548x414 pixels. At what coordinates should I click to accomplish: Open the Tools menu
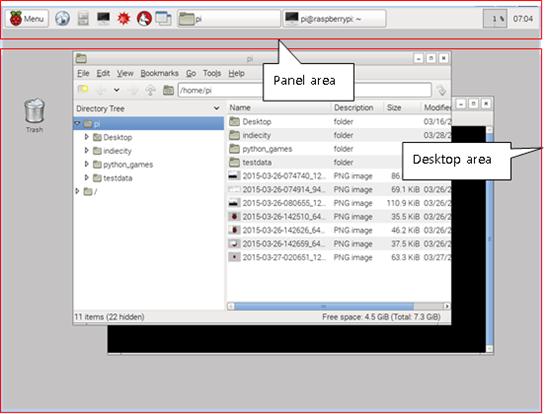212,73
